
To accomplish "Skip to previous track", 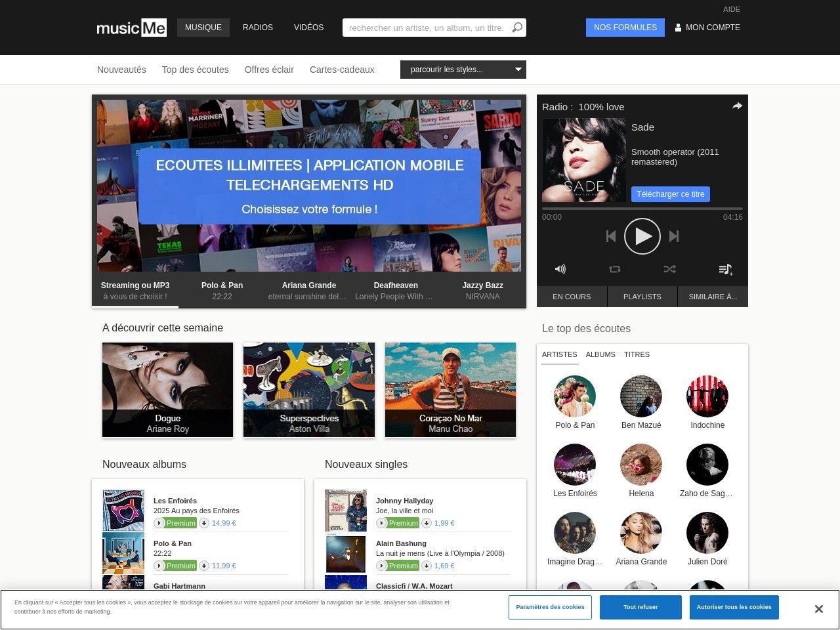I will pyautogui.click(x=611, y=236).
